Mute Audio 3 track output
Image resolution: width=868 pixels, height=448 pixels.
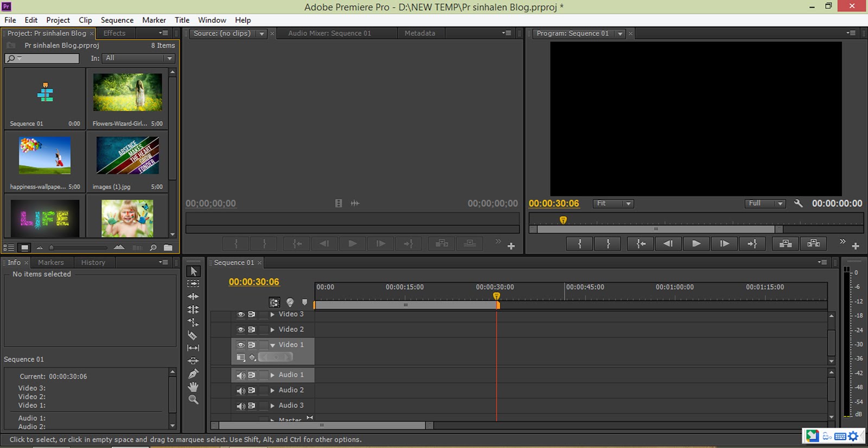coord(241,406)
